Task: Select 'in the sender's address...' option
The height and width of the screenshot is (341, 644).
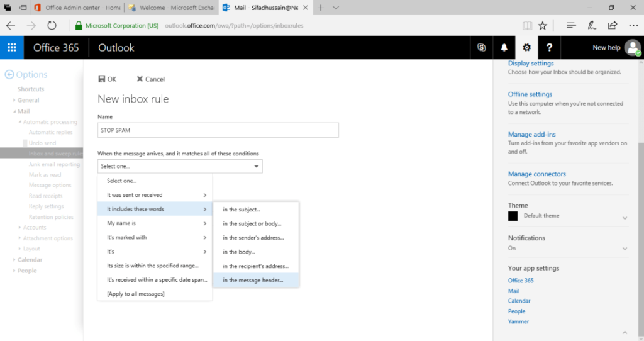Action: [256, 238]
